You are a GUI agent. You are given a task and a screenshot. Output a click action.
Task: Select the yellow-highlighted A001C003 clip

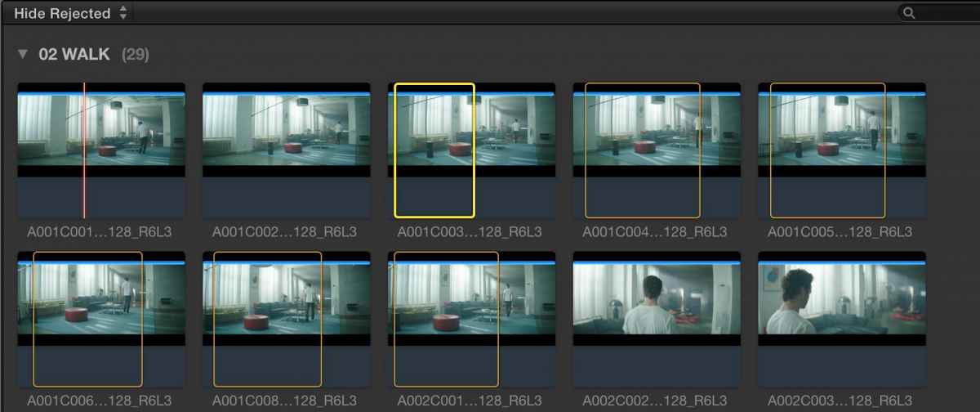click(434, 150)
